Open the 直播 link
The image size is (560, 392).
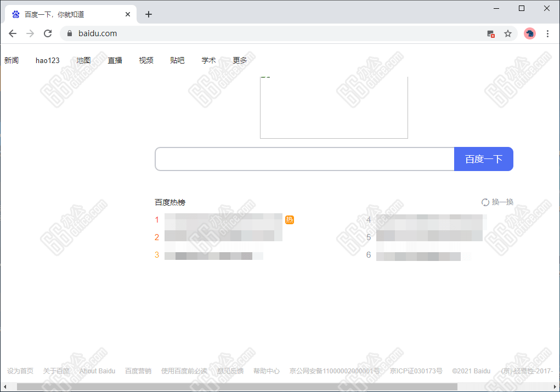coord(115,60)
